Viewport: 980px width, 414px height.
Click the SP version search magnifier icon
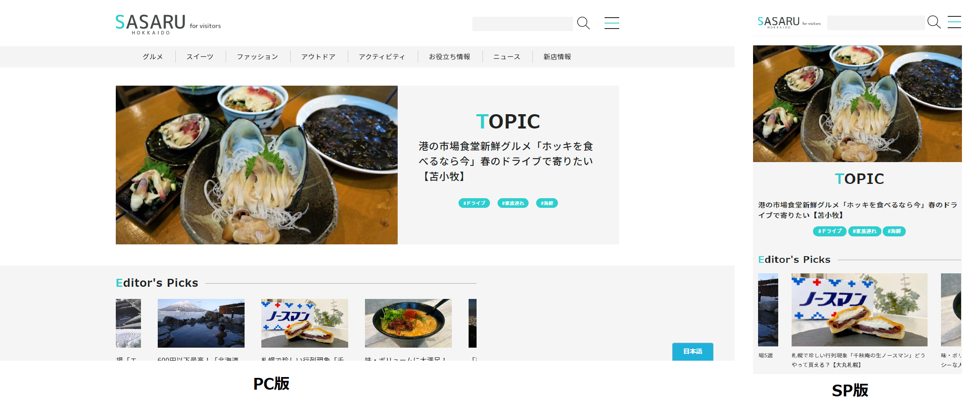click(x=934, y=22)
